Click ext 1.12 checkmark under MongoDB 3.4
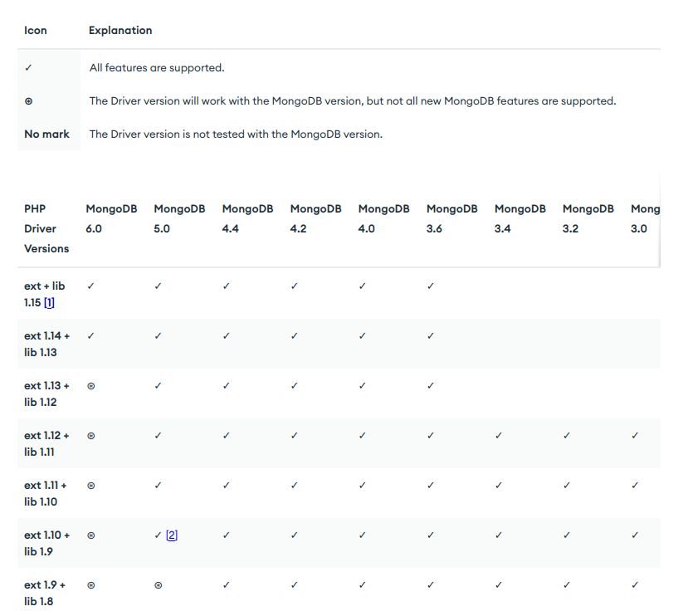This screenshot has width=688, height=616. [x=498, y=436]
